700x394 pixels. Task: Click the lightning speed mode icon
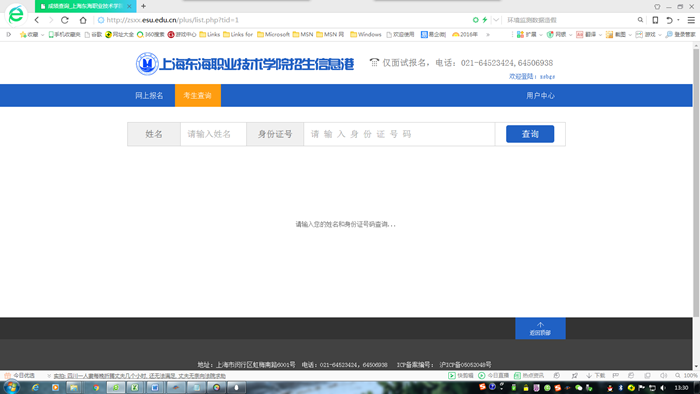pos(484,20)
